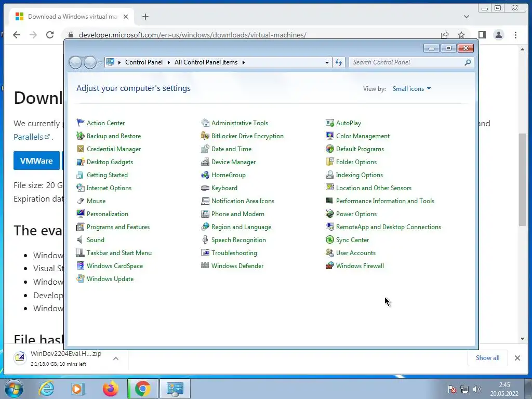Open the Administrative Tools gear icon
Screen dimensions: 532x399
click(205, 123)
